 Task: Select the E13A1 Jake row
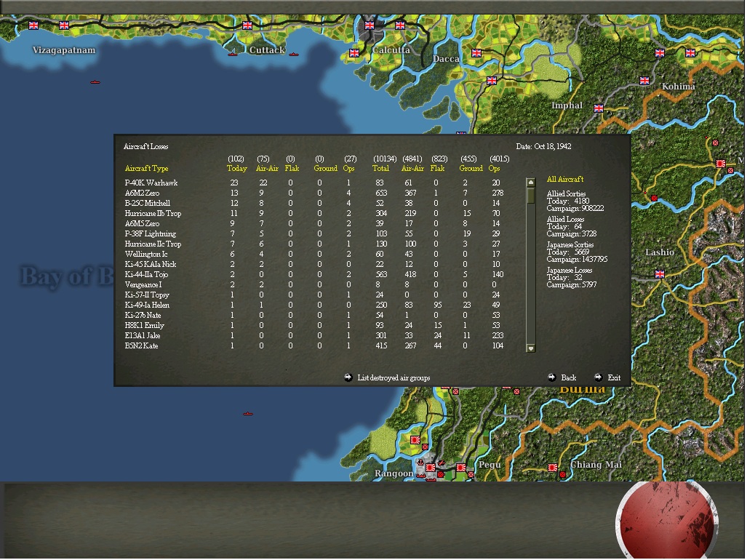tap(314, 336)
